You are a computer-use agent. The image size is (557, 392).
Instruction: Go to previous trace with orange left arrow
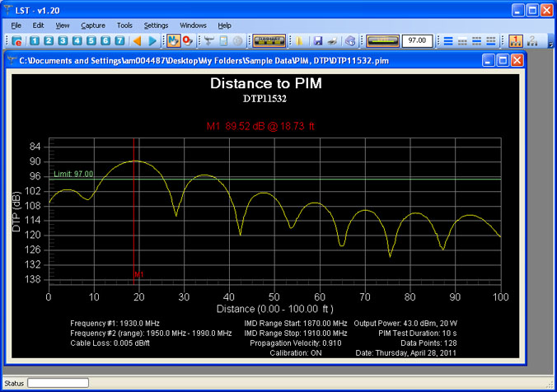tap(137, 41)
